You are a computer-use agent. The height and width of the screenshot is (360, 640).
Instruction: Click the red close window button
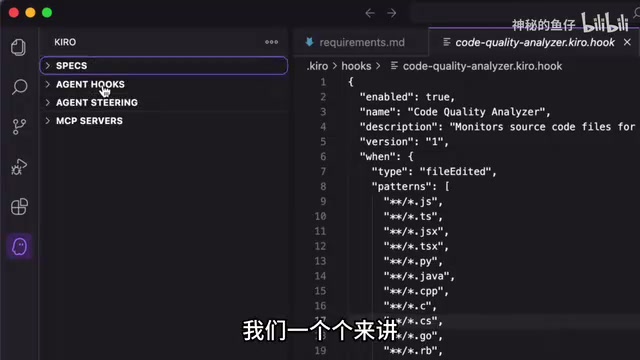tap(14, 13)
